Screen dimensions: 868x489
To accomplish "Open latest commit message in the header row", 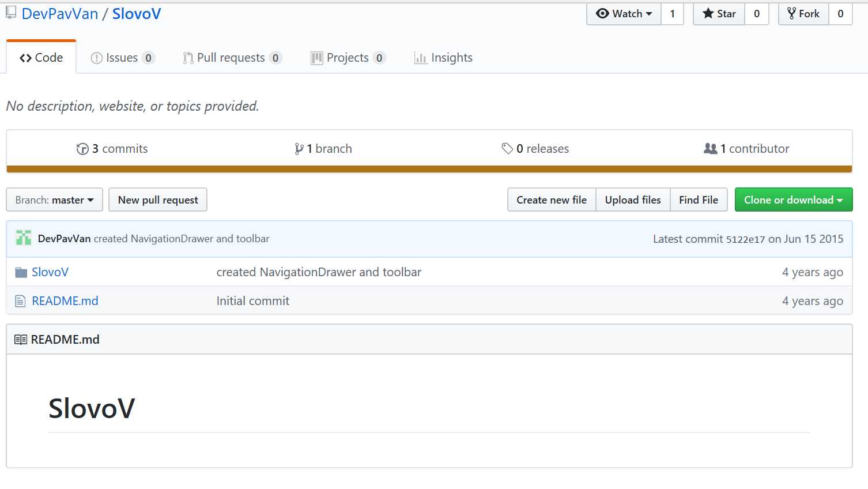I will click(x=182, y=239).
